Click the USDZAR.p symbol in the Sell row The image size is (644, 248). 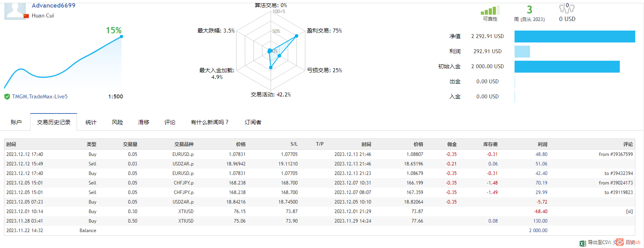pyautogui.click(x=183, y=164)
